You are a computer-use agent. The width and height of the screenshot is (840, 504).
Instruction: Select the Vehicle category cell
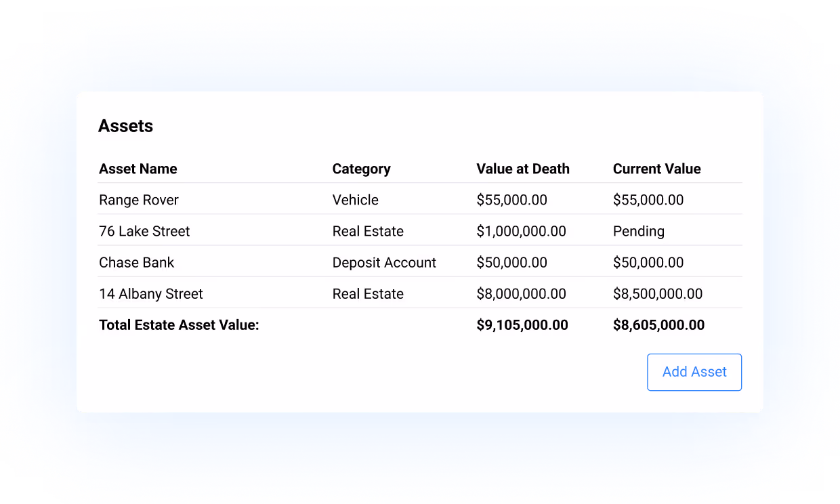(355, 200)
